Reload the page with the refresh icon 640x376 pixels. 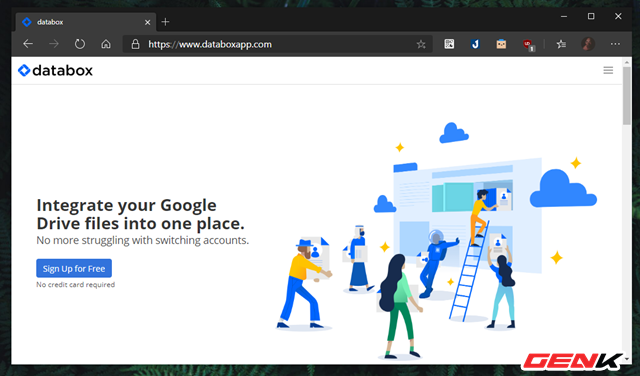(80, 44)
